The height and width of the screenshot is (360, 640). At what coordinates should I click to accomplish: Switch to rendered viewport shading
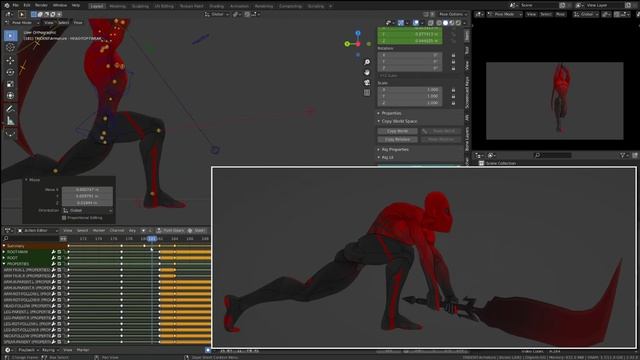coord(458,23)
